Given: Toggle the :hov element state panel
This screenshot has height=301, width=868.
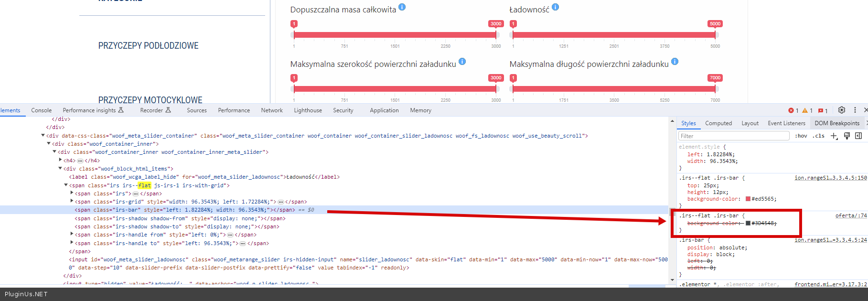Looking at the screenshot, I should point(801,136).
